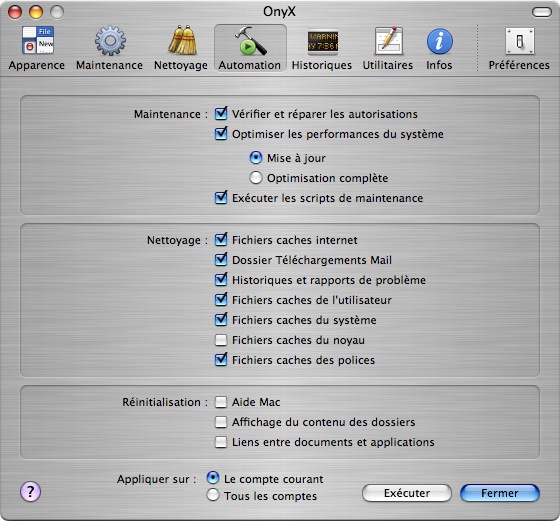Viewport: 560px width, 521px height.
Task: Uncheck Fichiers caches internet
Action: click(221, 240)
